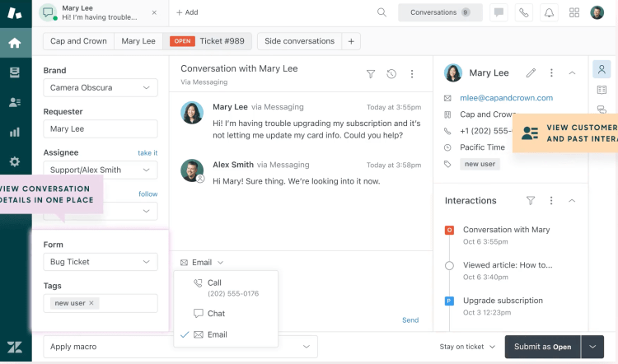
Task: Open the Form dropdown Bug Ticket
Action: 101,262
